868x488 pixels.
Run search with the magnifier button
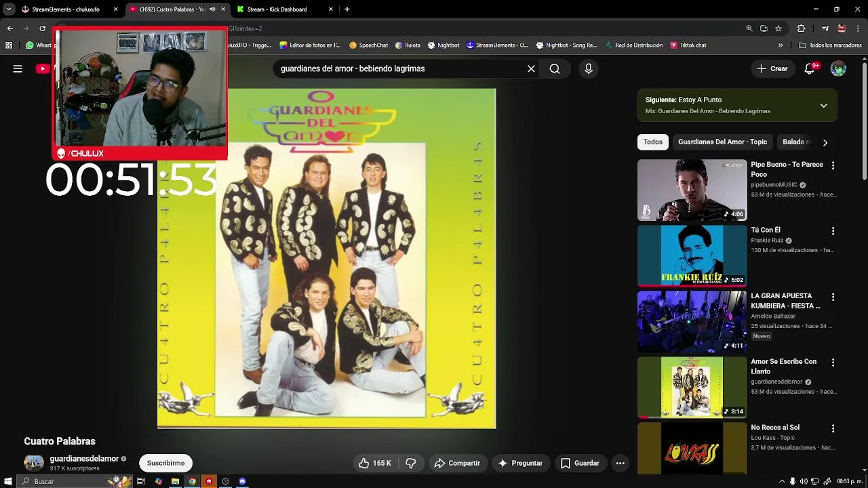point(555,68)
